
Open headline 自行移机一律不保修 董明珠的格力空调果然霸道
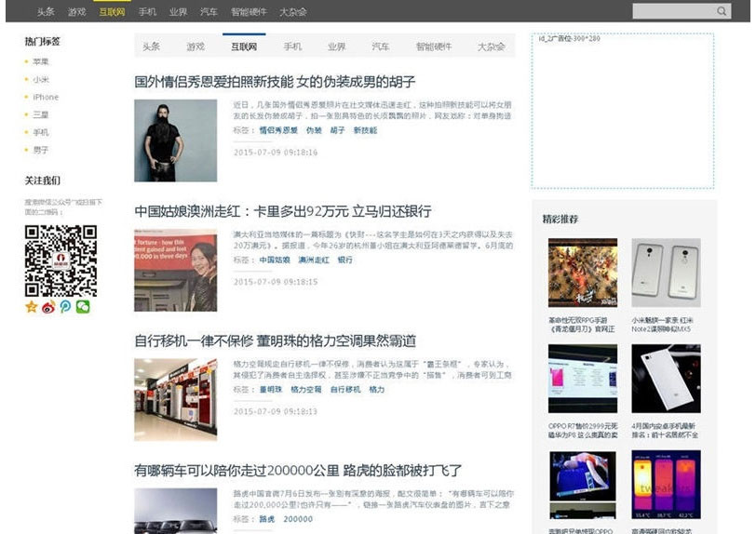coord(275,341)
